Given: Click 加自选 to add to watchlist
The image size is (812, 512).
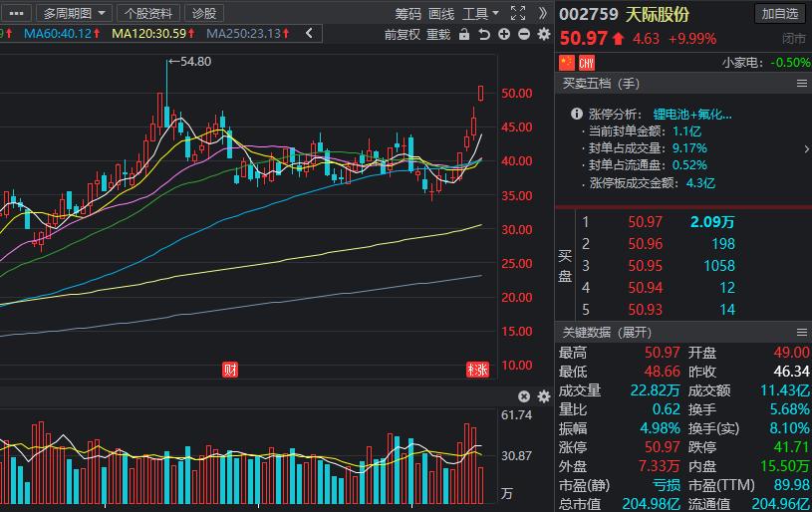Looking at the screenshot, I should (779, 14).
